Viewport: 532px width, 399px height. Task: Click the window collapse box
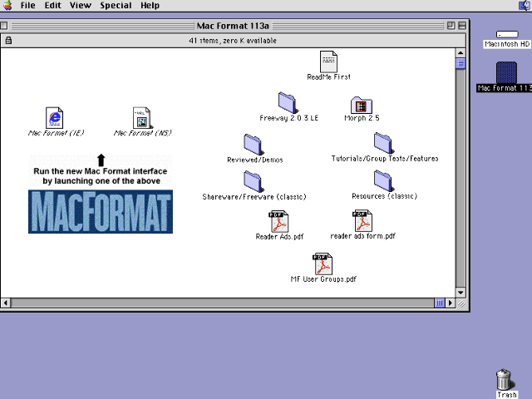click(462, 26)
